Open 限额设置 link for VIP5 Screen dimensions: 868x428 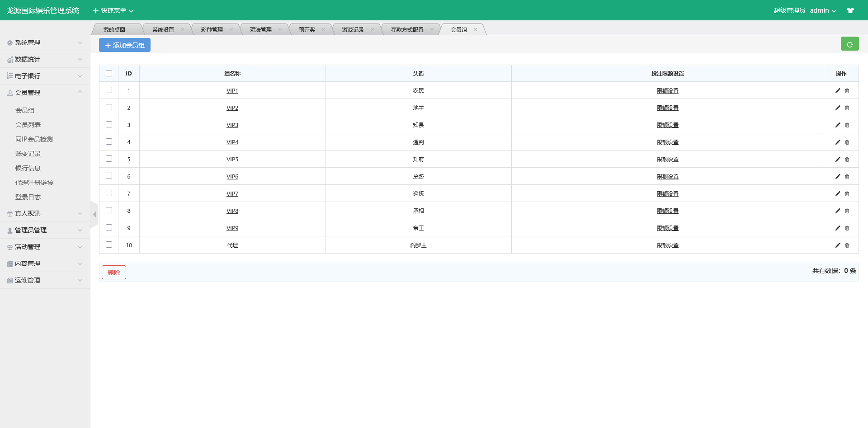coord(667,160)
